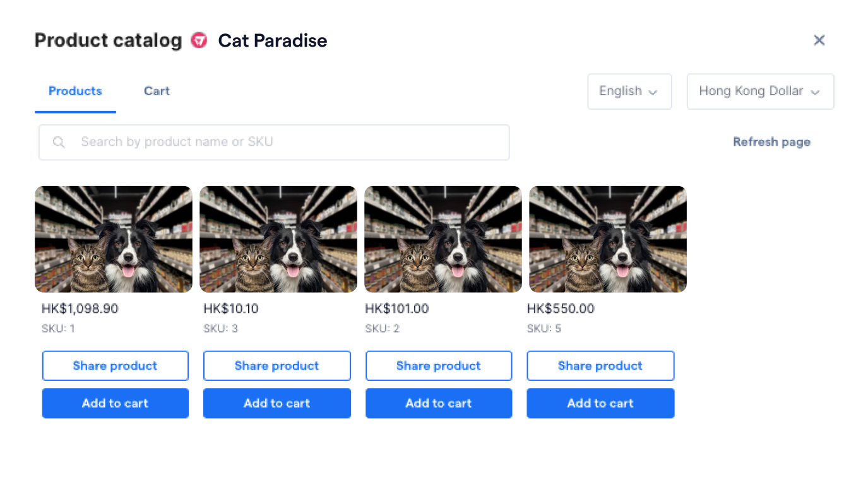Add SKU 2 product to cart

[439, 403]
